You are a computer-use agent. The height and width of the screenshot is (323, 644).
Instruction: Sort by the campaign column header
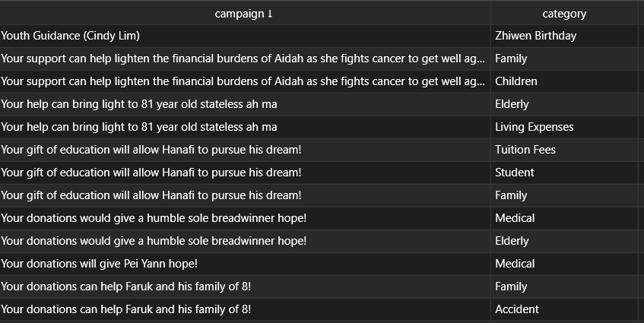tap(245, 14)
